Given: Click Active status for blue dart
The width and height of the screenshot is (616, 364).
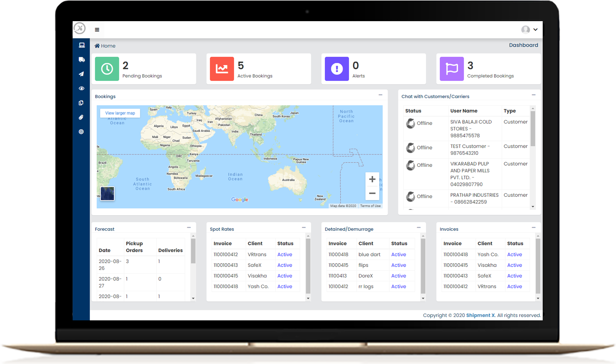Looking at the screenshot, I should 399,255.
